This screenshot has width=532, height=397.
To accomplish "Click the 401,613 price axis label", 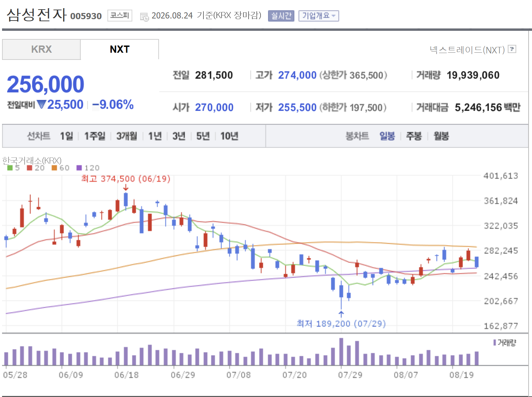I will pos(501,176).
